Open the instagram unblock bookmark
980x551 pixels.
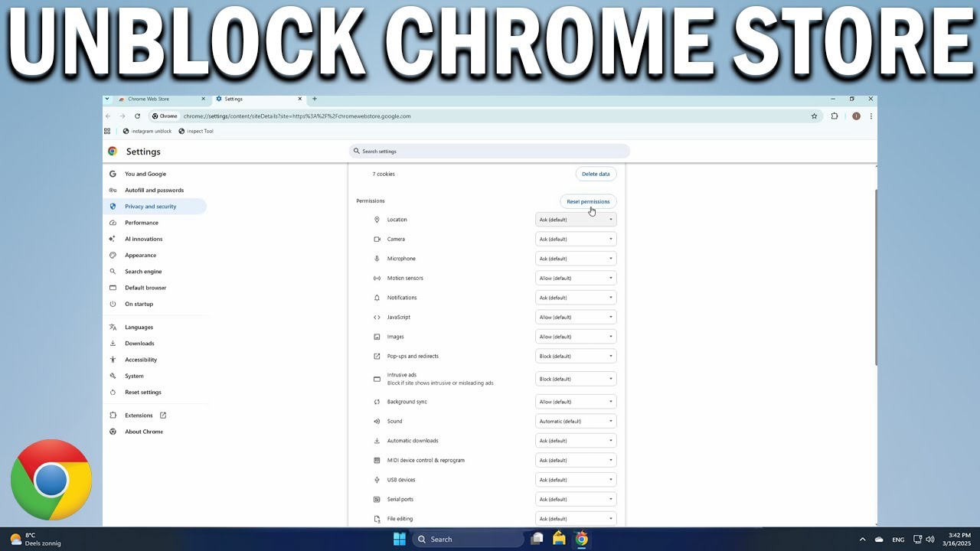pyautogui.click(x=147, y=131)
